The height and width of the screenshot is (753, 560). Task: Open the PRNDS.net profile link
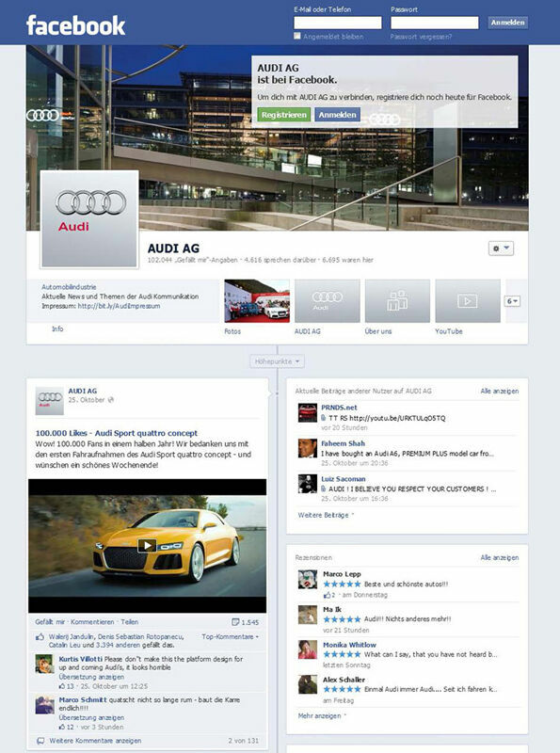(339, 408)
